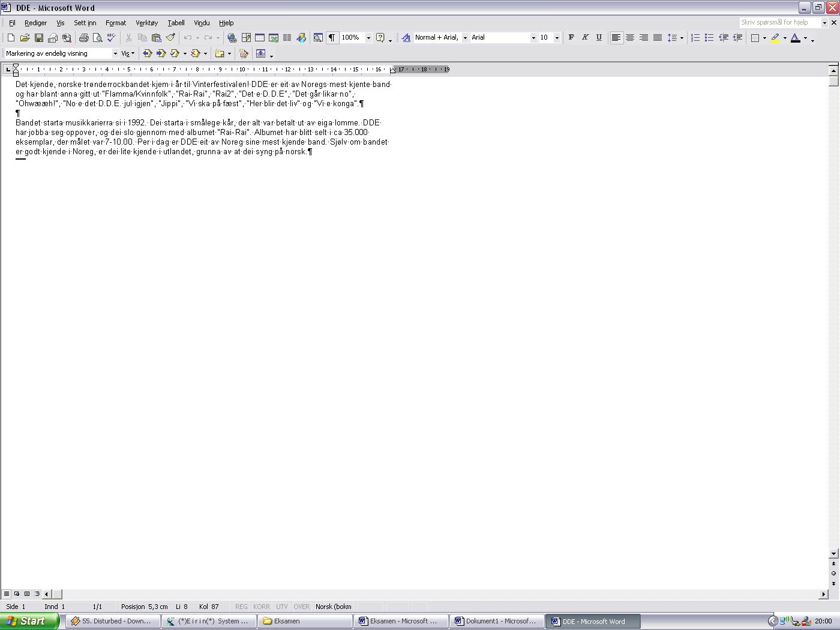Screen dimensions: 840x630
Task: Open the zoom percentage dropdown
Action: tap(368, 38)
